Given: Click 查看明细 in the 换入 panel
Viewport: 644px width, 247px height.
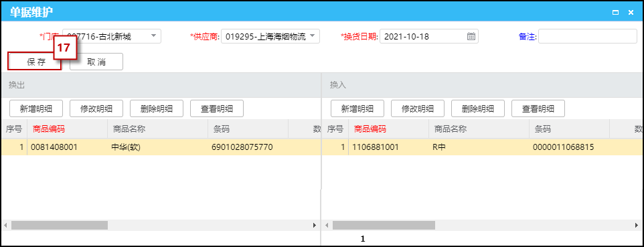Looking at the screenshot, I should (538, 108).
